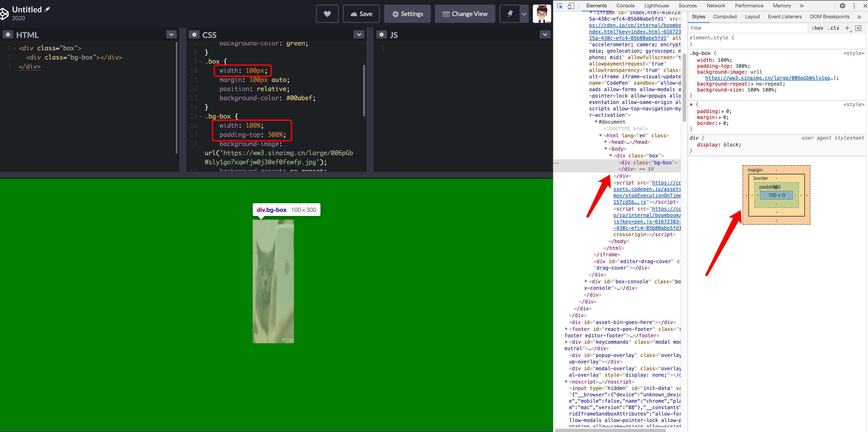Open the Event Listeners tab
This screenshot has width=868, height=432.
point(785,16)
